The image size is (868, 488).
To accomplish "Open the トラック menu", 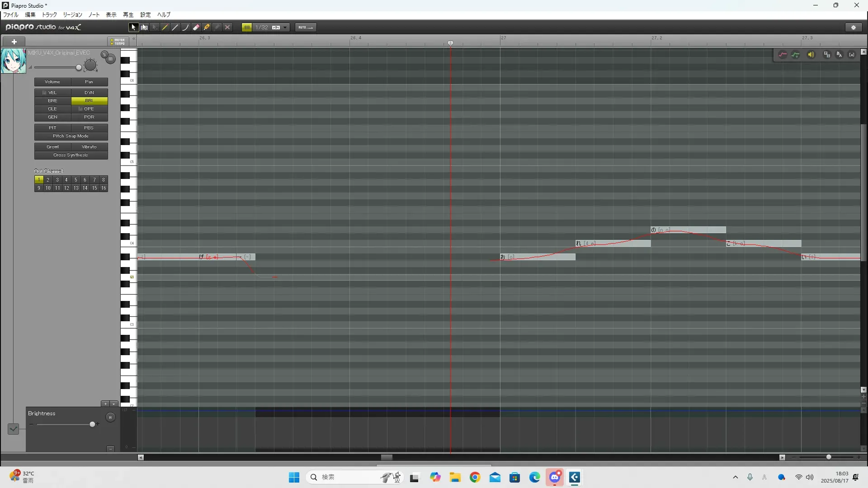I will click(x=49, y=15).
